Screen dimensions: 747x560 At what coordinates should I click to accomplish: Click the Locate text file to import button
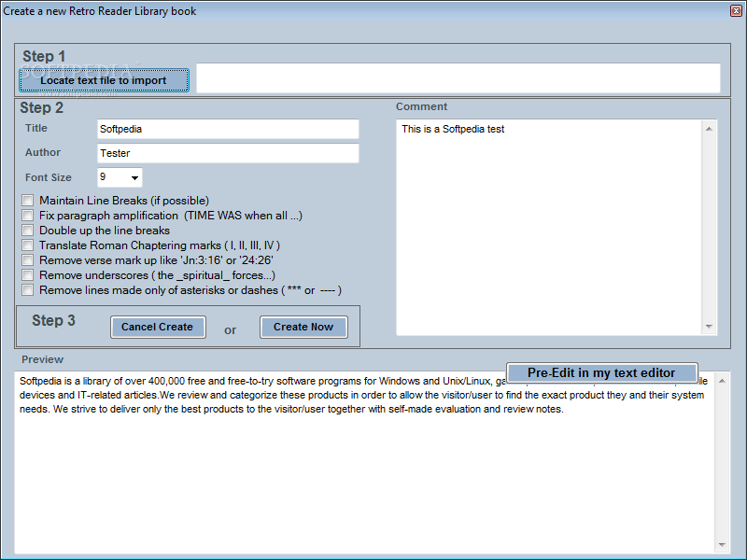tap(104, 80)
